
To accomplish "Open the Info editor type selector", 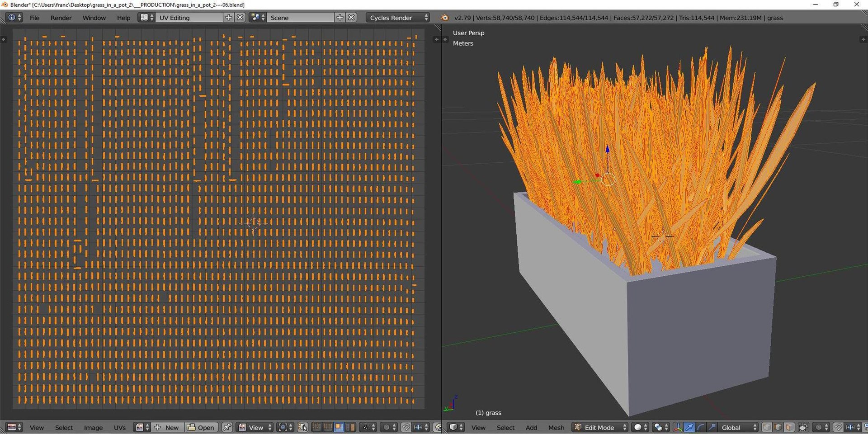I will [14, 18].
